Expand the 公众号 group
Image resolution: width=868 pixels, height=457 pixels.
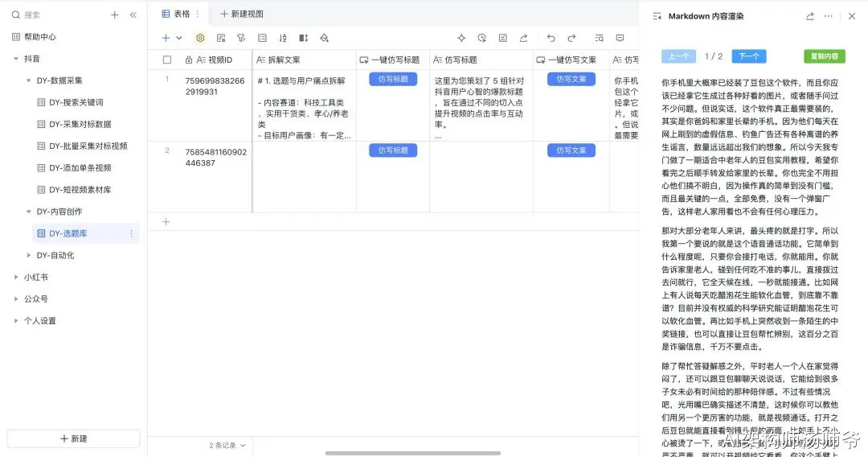(x=16, y=298)
